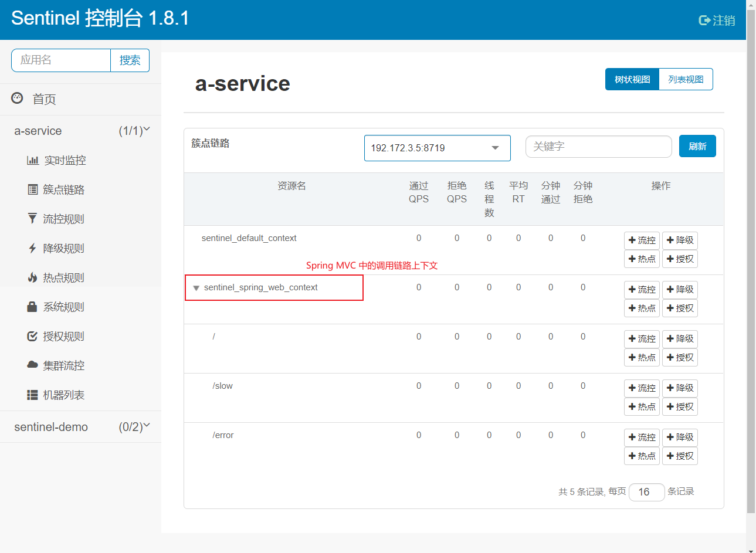Click the /slow resource name
This screenshot has height=553, width=756.
point(222,386)
